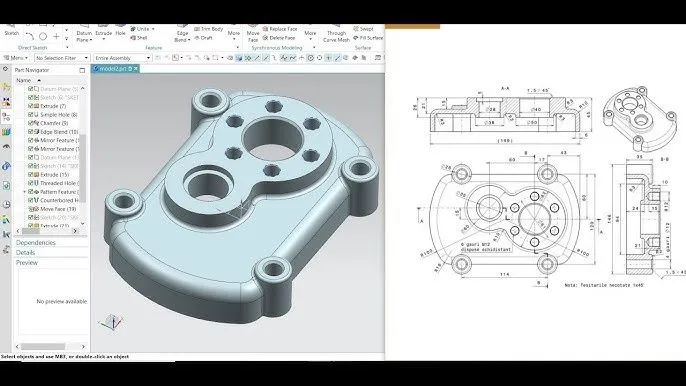The image size is (686, 386).
Task: Click the tree horizontal scrollbar right arrow
Action: click(75, 231)
